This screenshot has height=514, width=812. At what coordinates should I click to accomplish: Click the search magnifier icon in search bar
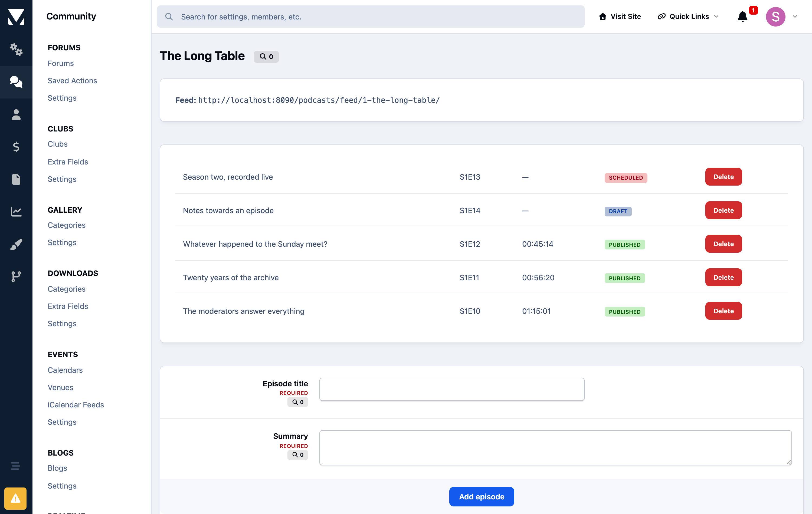click(169, 17)
